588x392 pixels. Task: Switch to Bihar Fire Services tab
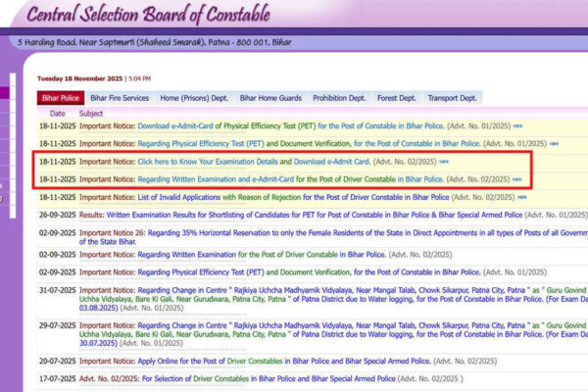pos(120,98)
